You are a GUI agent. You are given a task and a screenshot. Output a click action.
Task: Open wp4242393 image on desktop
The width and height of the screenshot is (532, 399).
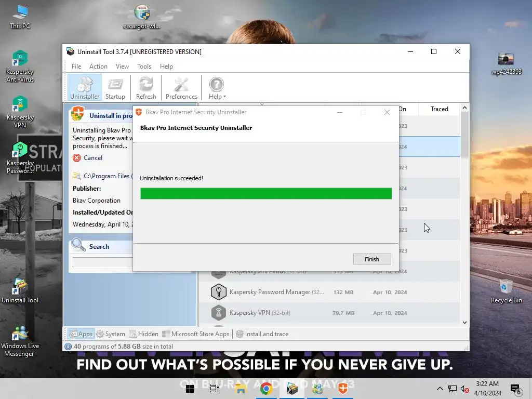(x=506, y=63)
